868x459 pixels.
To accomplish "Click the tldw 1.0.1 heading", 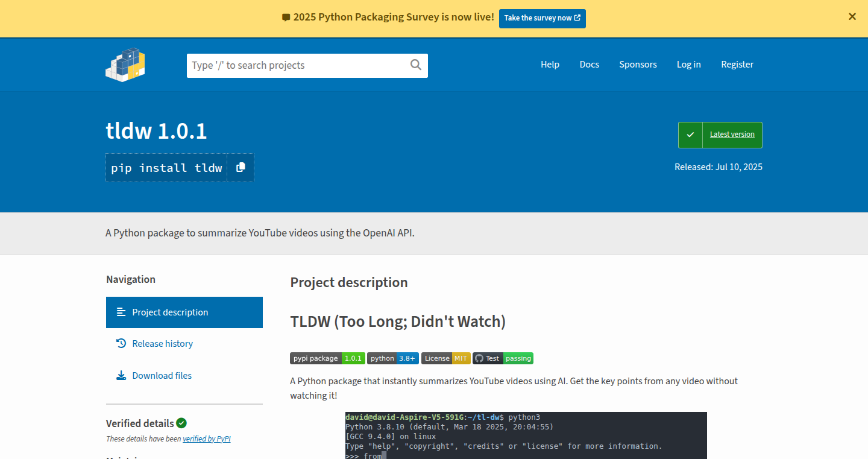I will [156, 131].
